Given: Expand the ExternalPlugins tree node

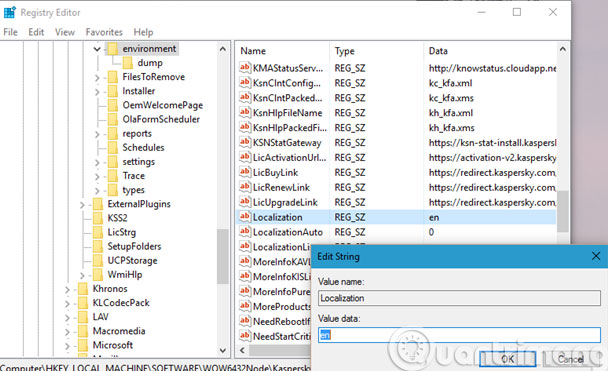Looking at the screenshot, I should 82,205.
